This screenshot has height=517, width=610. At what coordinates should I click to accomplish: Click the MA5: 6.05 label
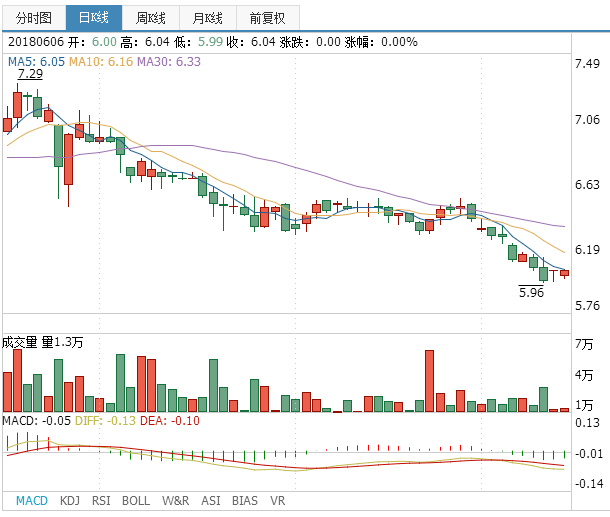click(x=36, y=61)
